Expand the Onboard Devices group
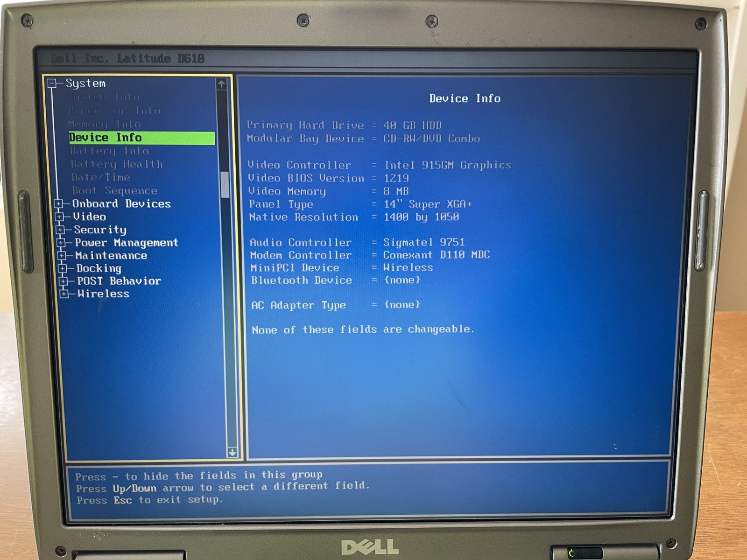747x560 pixels. (x=59, y=204)
